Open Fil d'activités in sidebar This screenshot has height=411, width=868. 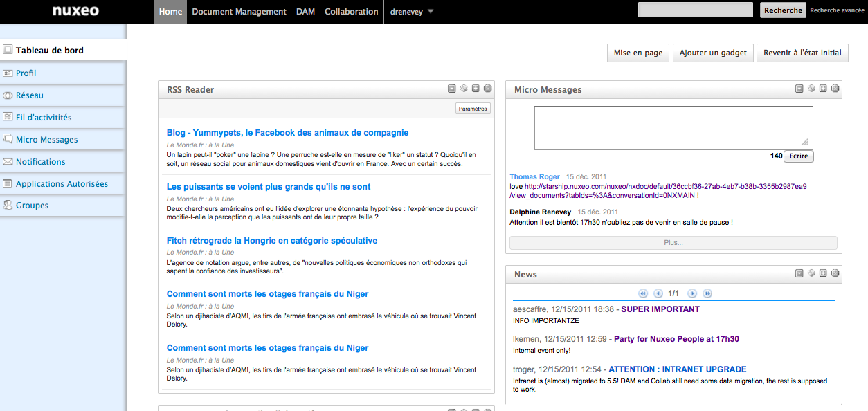[44, 118]
